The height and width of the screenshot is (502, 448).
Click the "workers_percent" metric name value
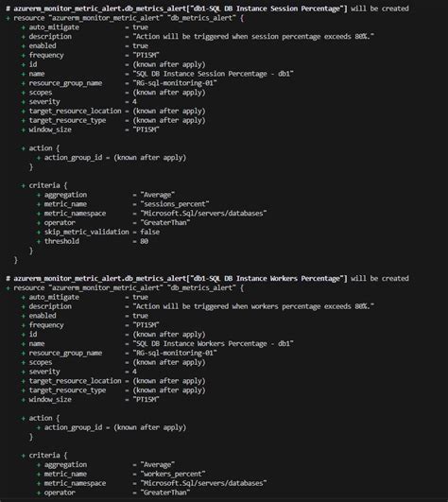click(173, 474)
